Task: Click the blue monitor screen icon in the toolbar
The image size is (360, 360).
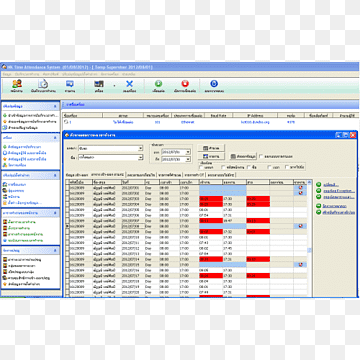Action: [x=70, y=84]
